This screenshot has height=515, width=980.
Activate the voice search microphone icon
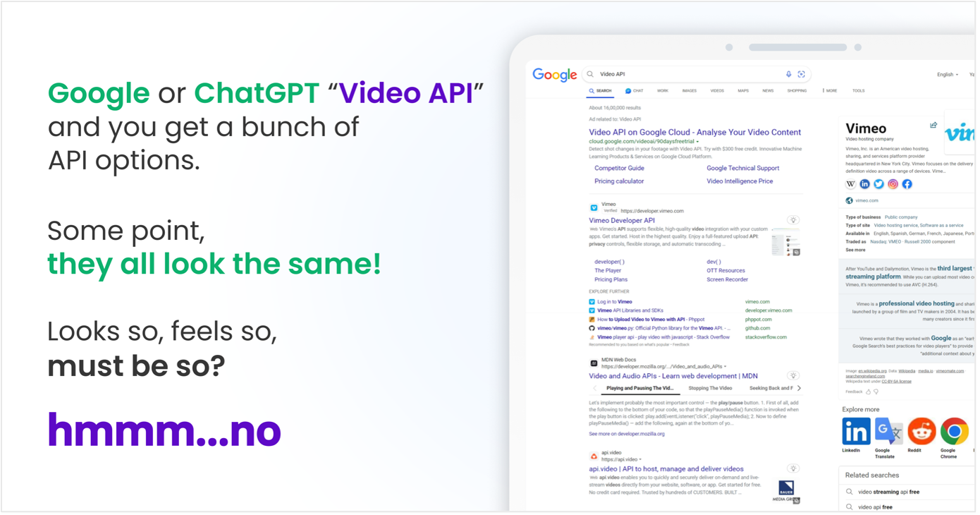pos(788,74)
